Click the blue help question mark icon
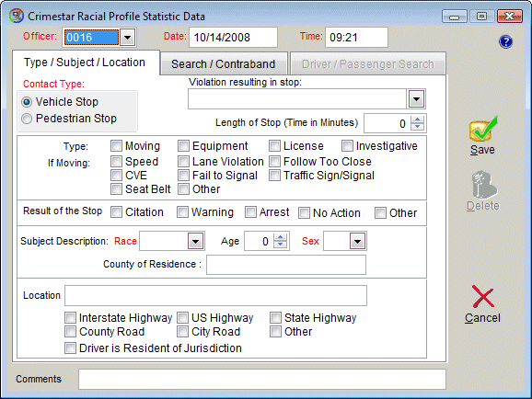Screen dimensions: 532x399 (x=505, y=41)
